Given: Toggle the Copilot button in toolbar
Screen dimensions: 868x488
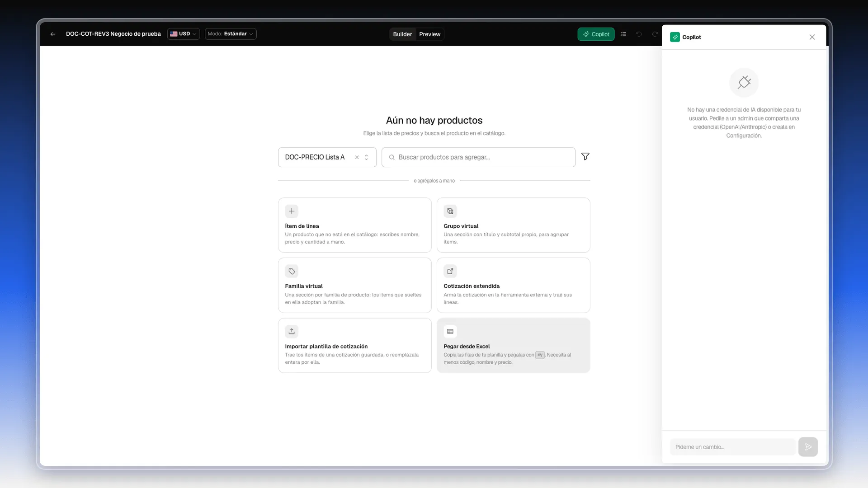Looking at the screenshot, I should pyautogui.click(x=596, y=34).
